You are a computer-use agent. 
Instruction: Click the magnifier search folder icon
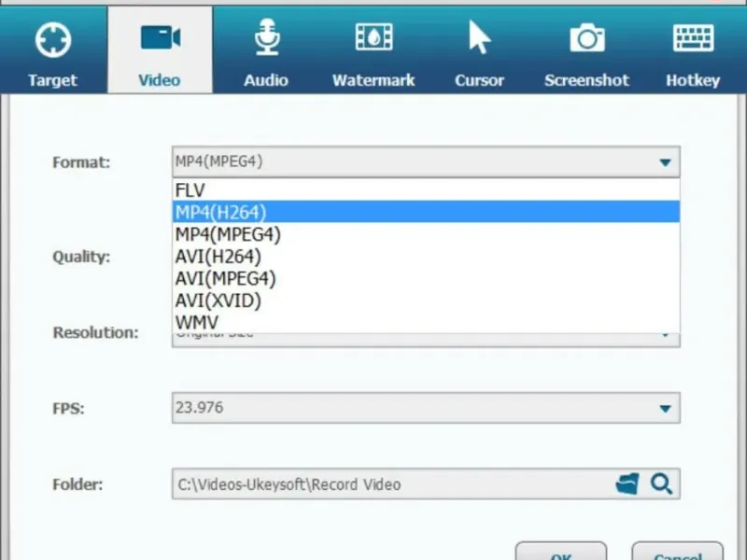click(662, 484)
